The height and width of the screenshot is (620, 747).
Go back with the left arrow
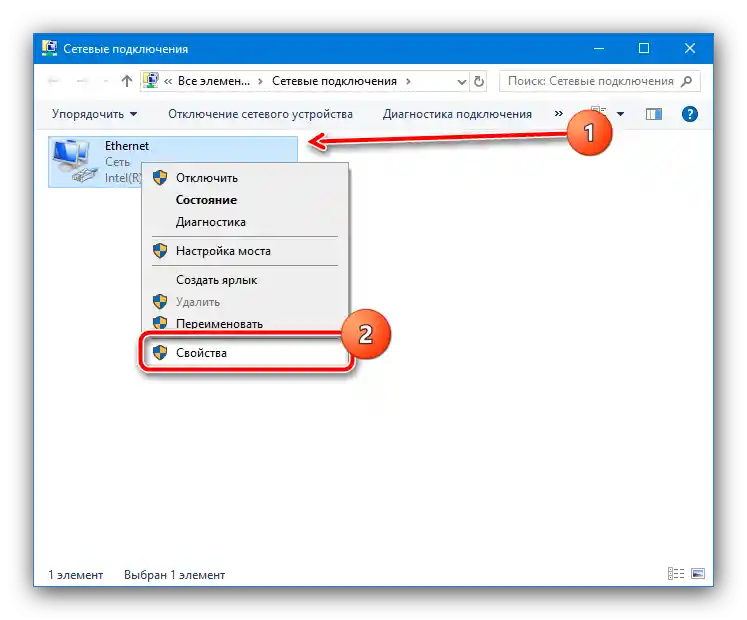(x=54, y=81)
